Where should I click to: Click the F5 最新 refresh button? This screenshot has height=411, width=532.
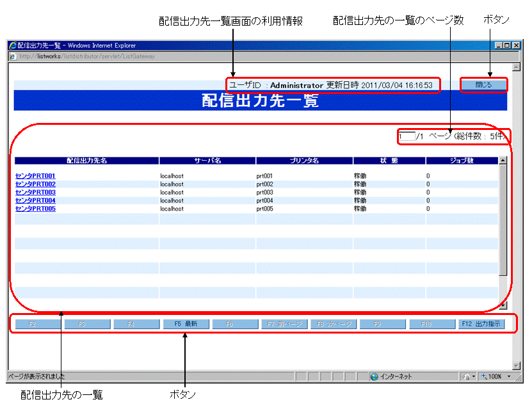pos(186,324)
